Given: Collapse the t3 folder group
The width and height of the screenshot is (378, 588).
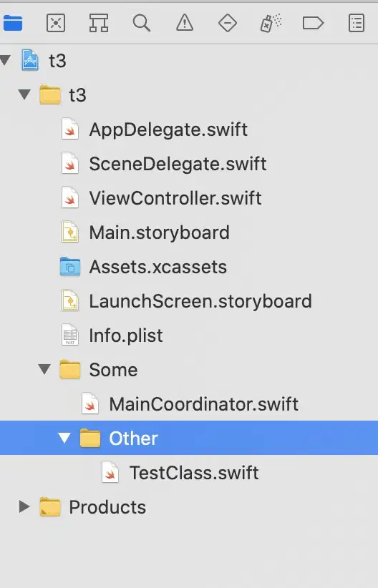Looking at the screenshot, I should point(25,94).
